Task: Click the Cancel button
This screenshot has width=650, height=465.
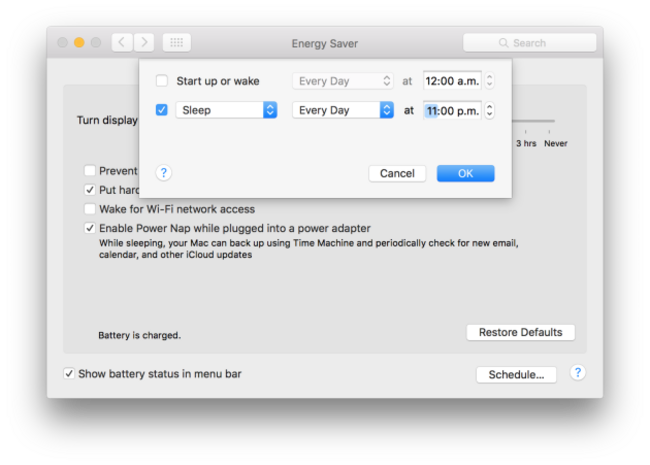Action: click(x=397, y=173)
